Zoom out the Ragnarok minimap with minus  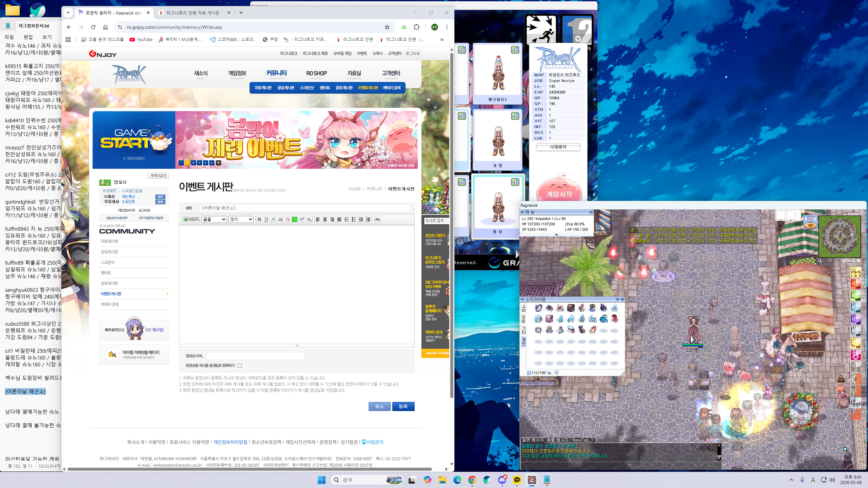pyautogui.click(x=849, y=261)
